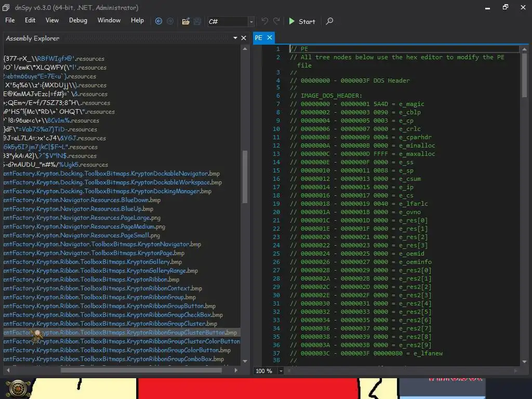Screen dimensions: 532x399
Task: Select ToolboxBitmaps.KryptonRibbon.bmp item
Action: click(91, 280)
